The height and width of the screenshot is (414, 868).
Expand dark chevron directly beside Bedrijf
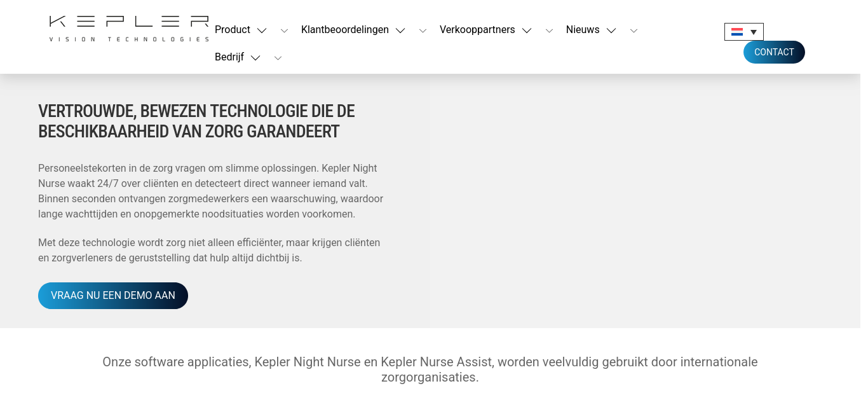click(255, 58)
